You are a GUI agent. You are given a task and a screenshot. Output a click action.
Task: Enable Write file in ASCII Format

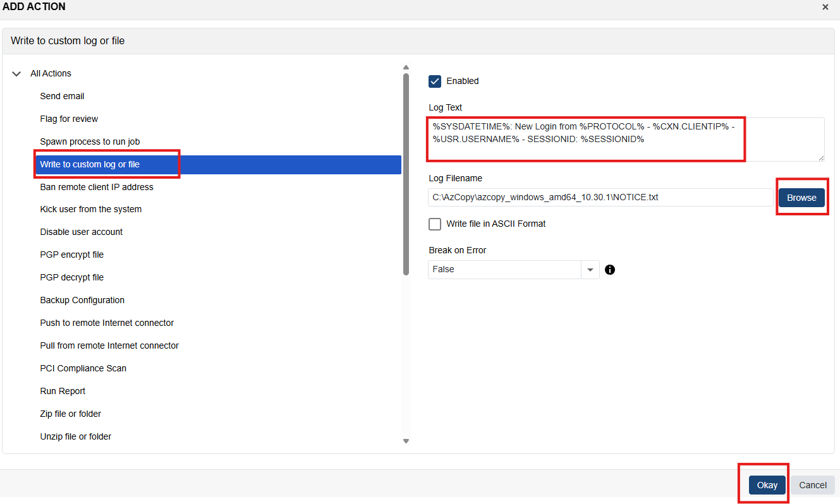point(435,224)
